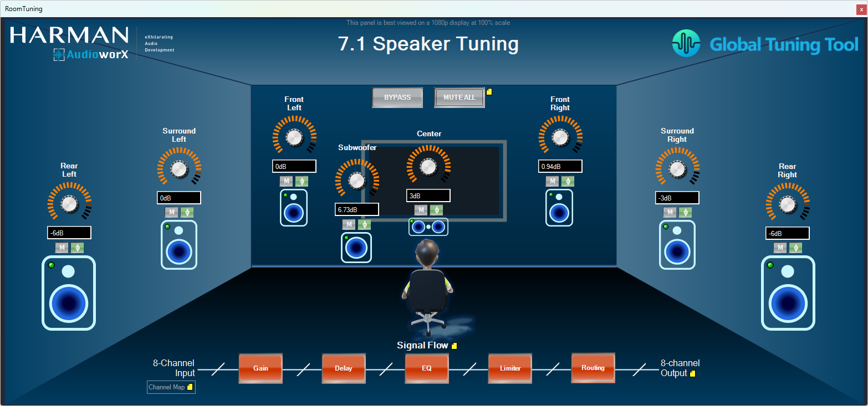Open the yellow note beside 8-channel Output
868x406 pixels.
[x=693, y=374]
